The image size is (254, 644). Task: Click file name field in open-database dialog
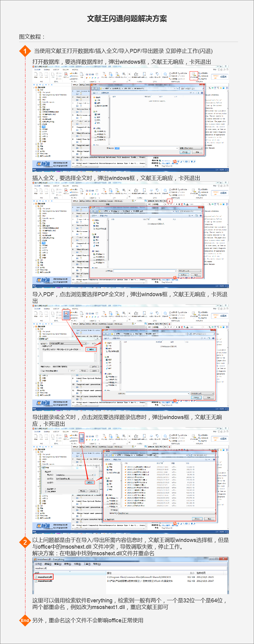146,148
